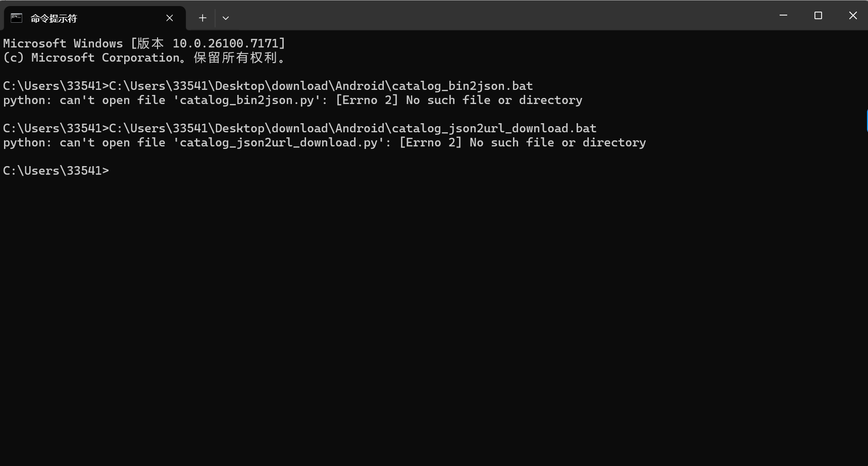
Task: Minimize the terminal window
Action: tap(783, 16)
